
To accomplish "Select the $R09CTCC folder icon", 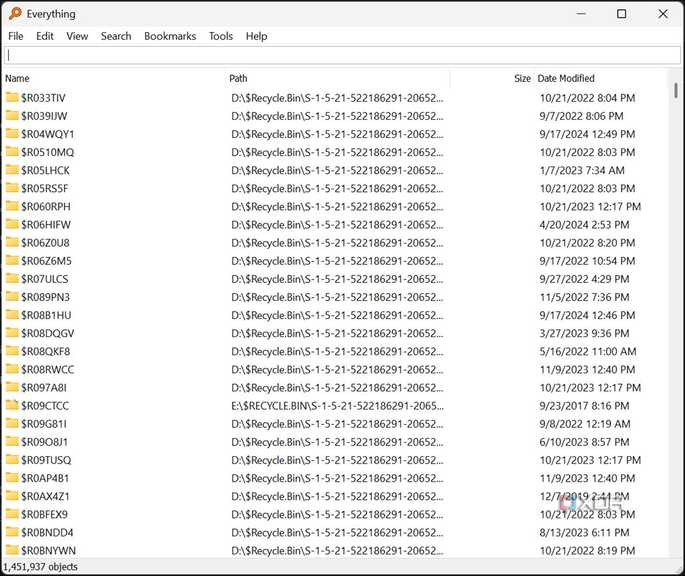I will coord(12,406).
